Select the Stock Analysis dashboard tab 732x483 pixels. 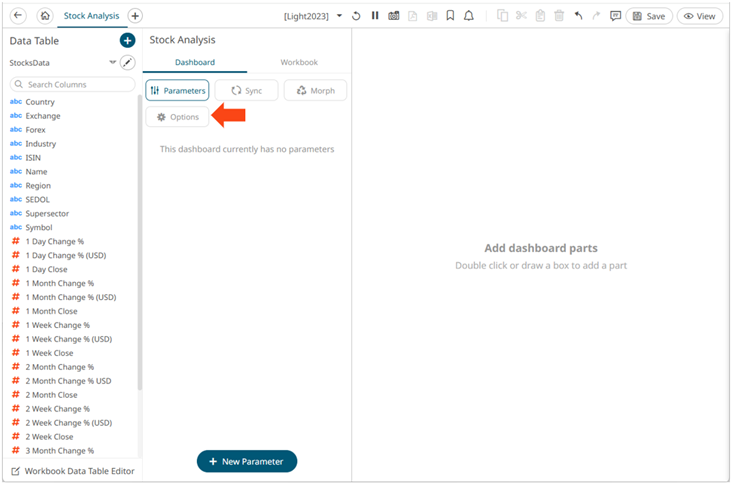pyautogui.click(x=92, y=16)
